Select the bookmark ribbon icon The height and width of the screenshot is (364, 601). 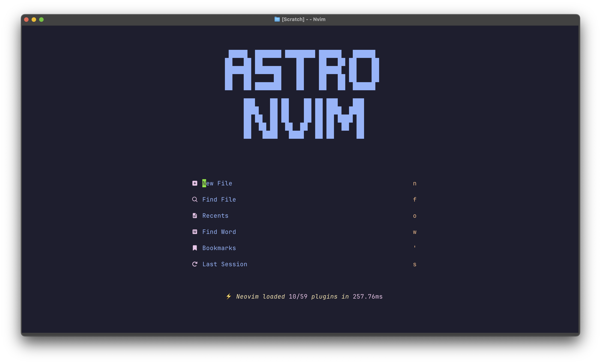click(x=194, y=248)
